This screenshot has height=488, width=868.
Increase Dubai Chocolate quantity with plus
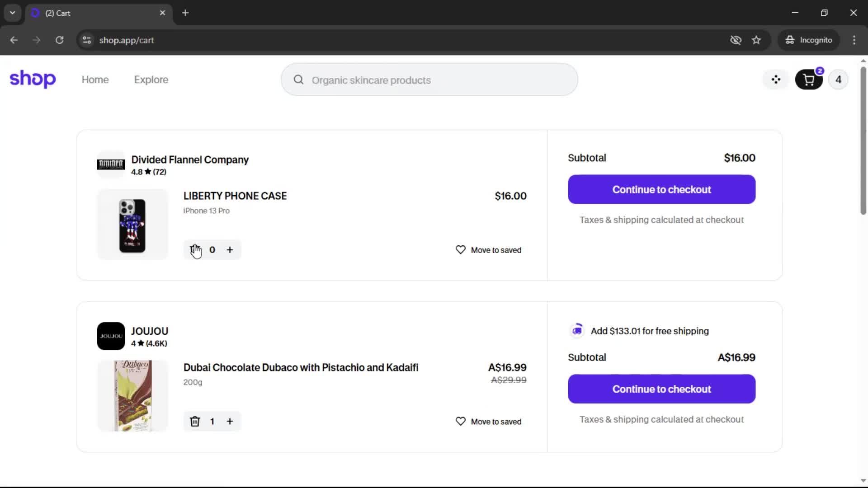(230, 422)
